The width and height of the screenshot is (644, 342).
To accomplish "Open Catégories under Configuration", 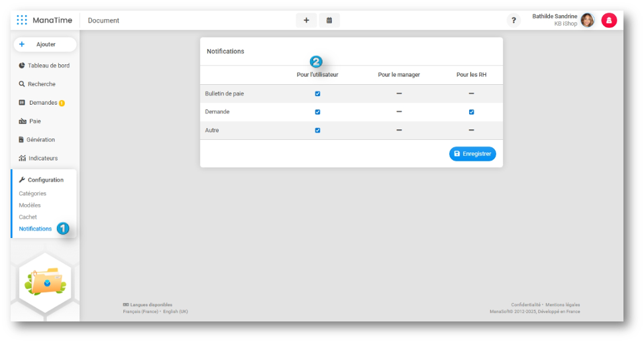I will (x=32, y=193).
